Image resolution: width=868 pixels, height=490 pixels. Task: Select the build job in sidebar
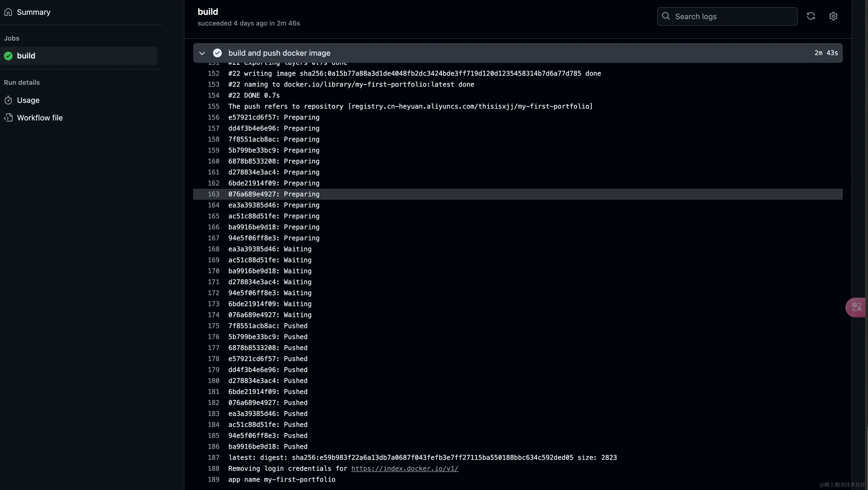click(x=79, y=56)
